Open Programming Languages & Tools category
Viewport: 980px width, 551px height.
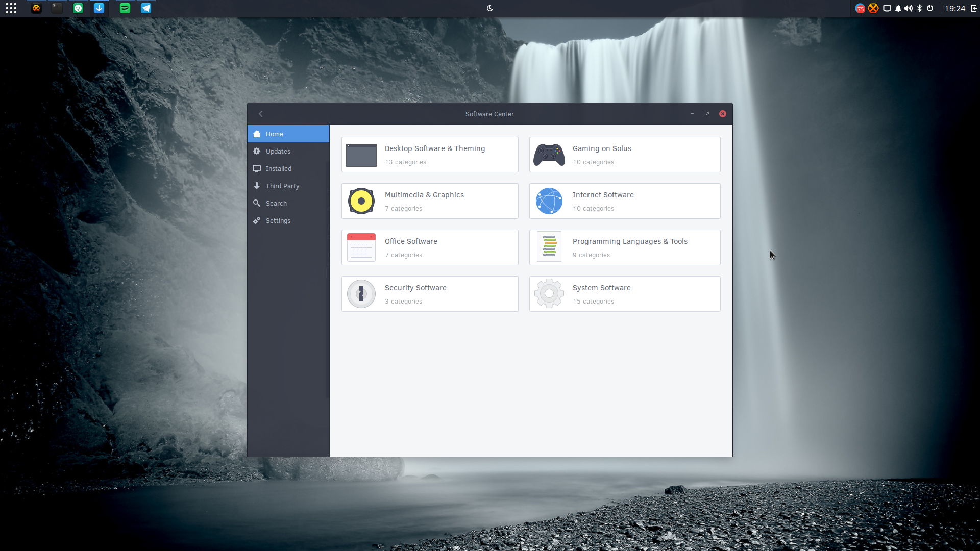(625, 247)
